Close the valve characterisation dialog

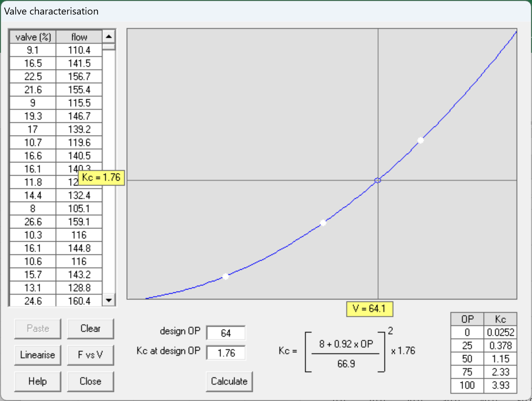[90, 381]
